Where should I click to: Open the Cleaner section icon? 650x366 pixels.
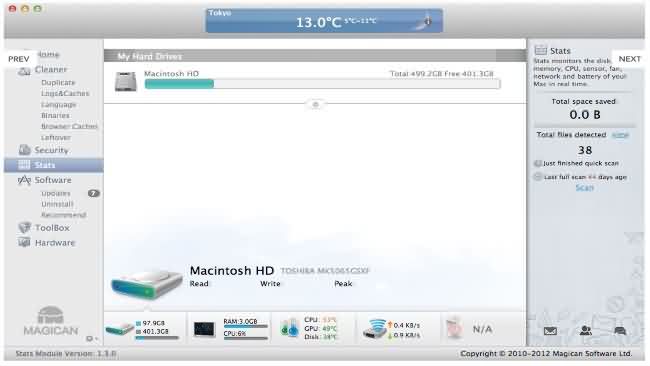click(x=24, y=70)
